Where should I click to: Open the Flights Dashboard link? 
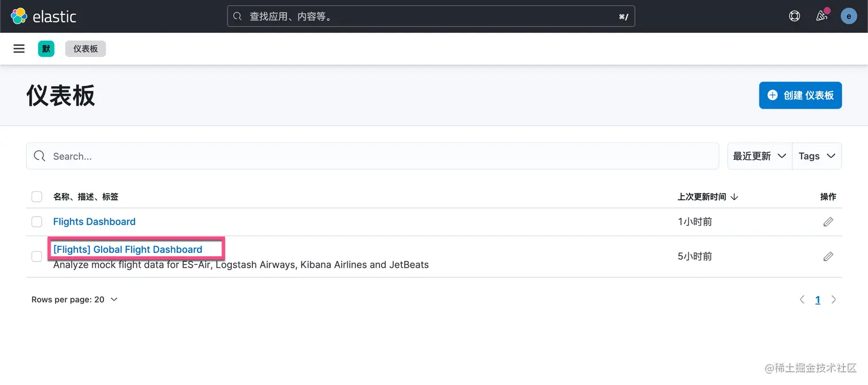pyautogui.click(x=94, y=222)
